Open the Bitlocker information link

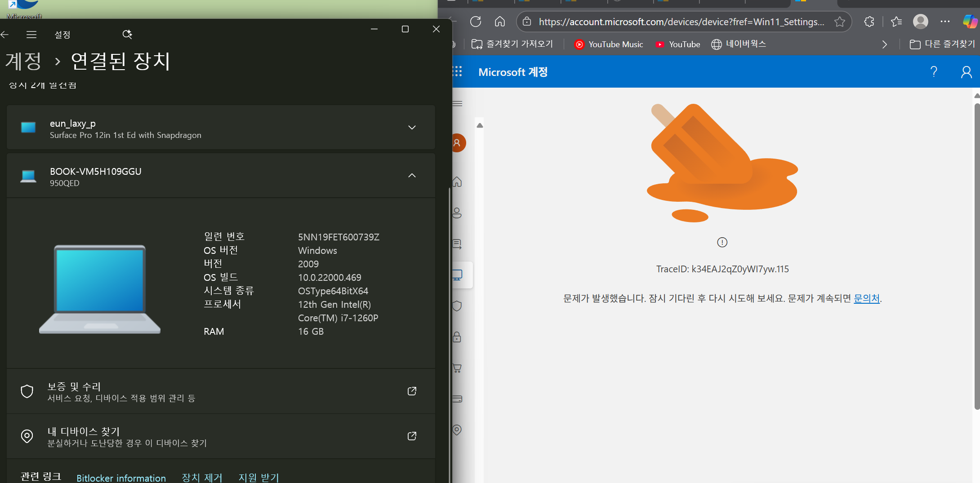point(121,478)
